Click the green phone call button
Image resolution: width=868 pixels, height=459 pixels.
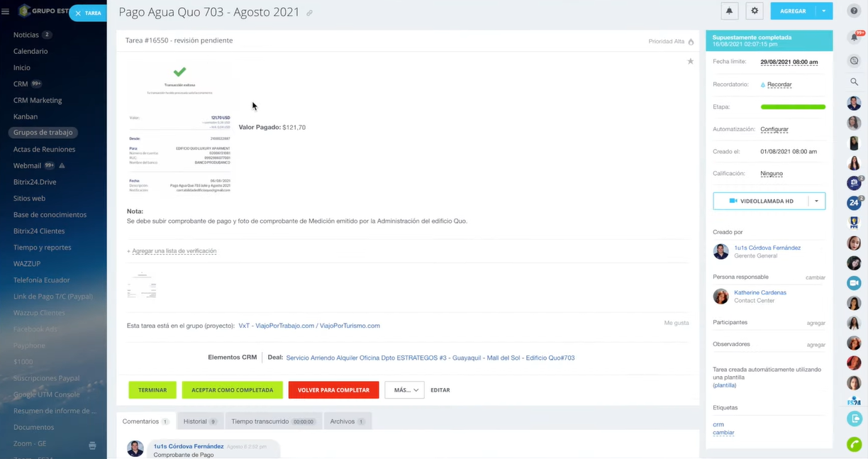click(854, 444)
